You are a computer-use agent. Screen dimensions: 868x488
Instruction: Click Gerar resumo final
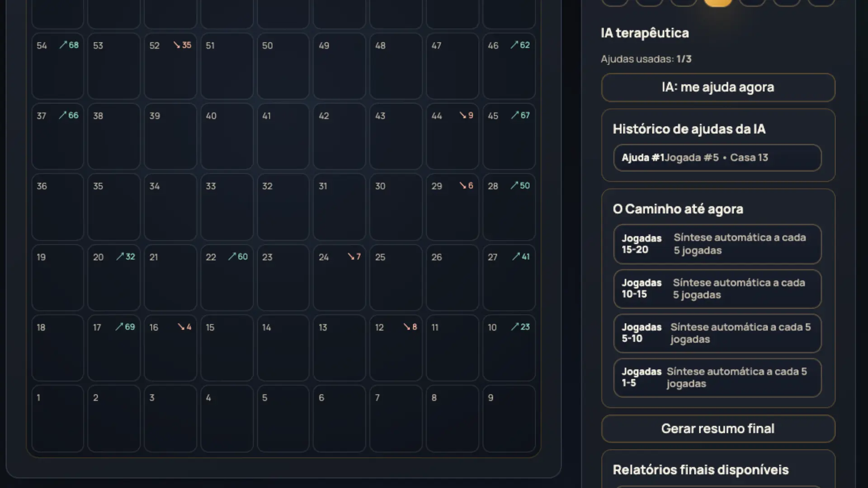717,428
